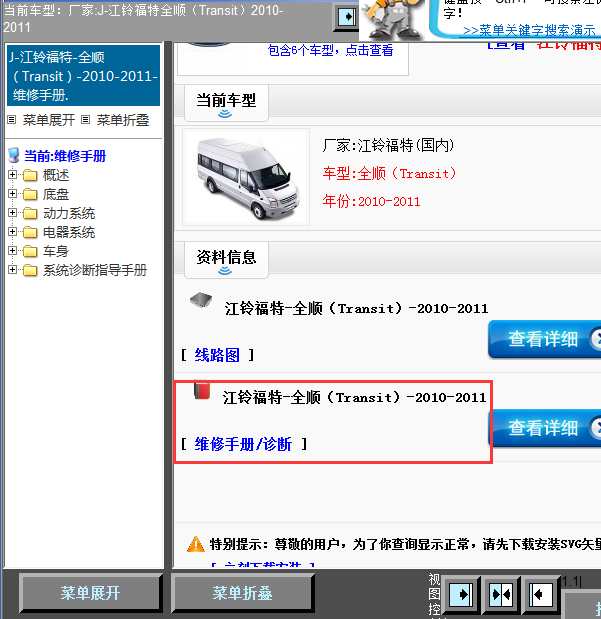Viewport: 601px width, 619px height.
Task: Open the 维修手册/诊断 link
Action: [243, 444]
